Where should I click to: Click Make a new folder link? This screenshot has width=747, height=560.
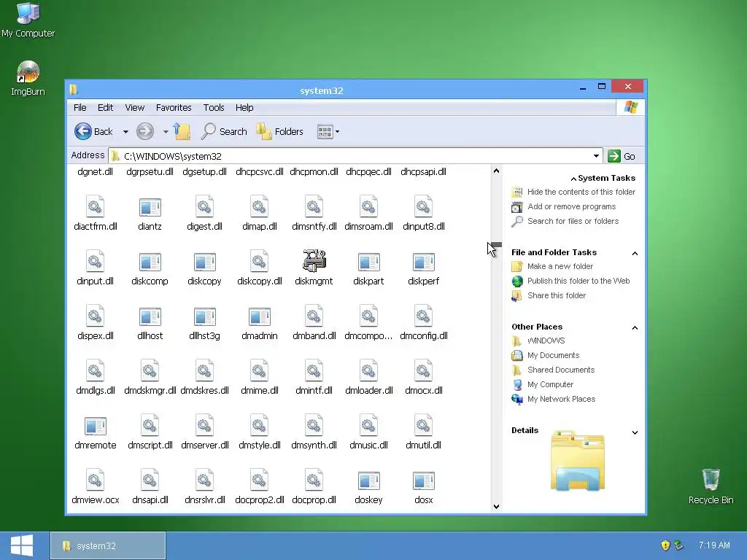(x=560, y=266)
